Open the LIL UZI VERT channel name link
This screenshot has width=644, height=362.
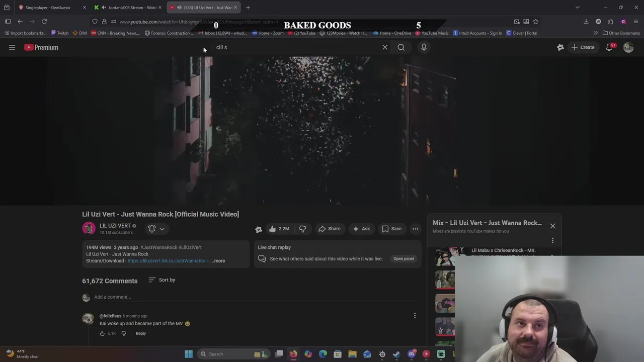click(x=115, y=226)
